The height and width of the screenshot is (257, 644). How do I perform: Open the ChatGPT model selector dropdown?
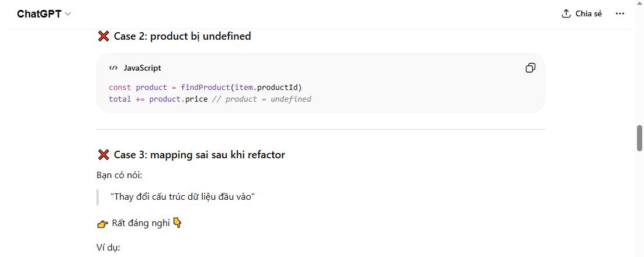tap(44, 14)
